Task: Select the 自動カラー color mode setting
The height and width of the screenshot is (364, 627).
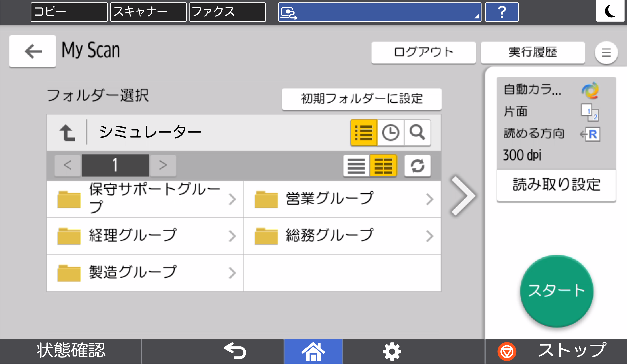Action: tap(550, 91)
